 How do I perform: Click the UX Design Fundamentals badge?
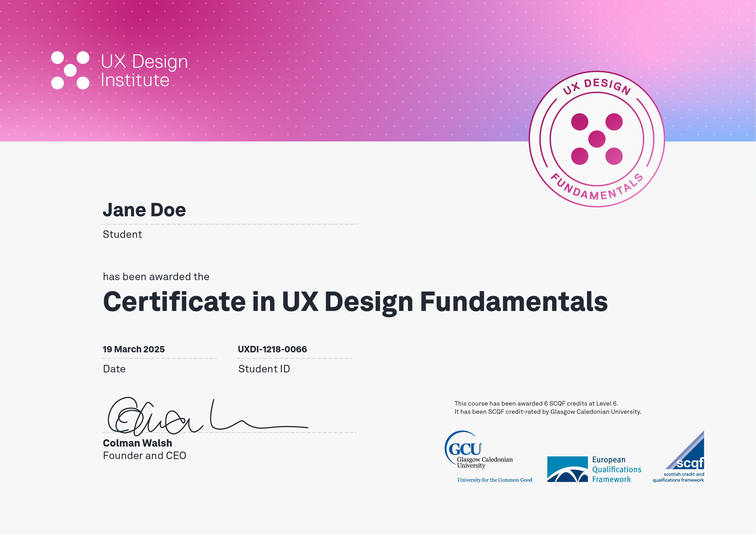click(597, 139)
